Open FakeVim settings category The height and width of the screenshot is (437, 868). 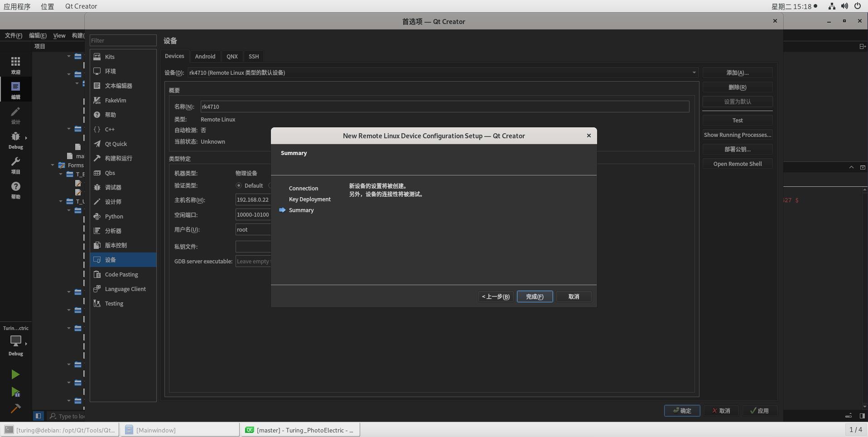(123, 100)
